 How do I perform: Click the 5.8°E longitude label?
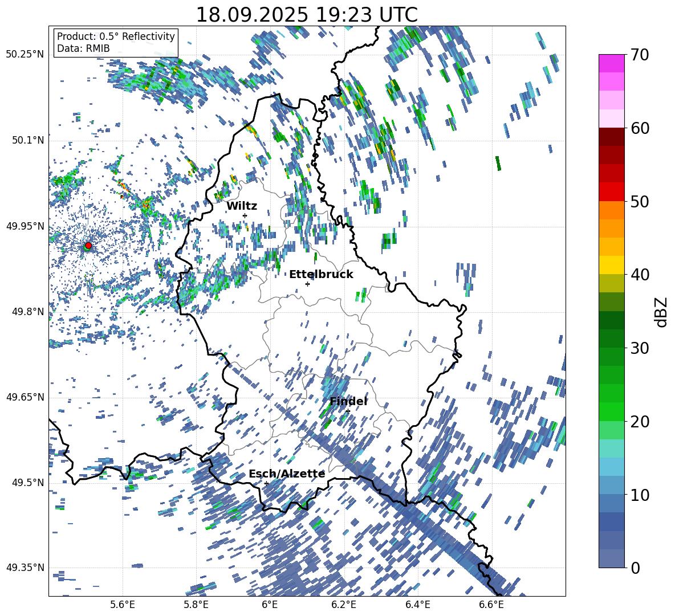click(x=196, y=605)
